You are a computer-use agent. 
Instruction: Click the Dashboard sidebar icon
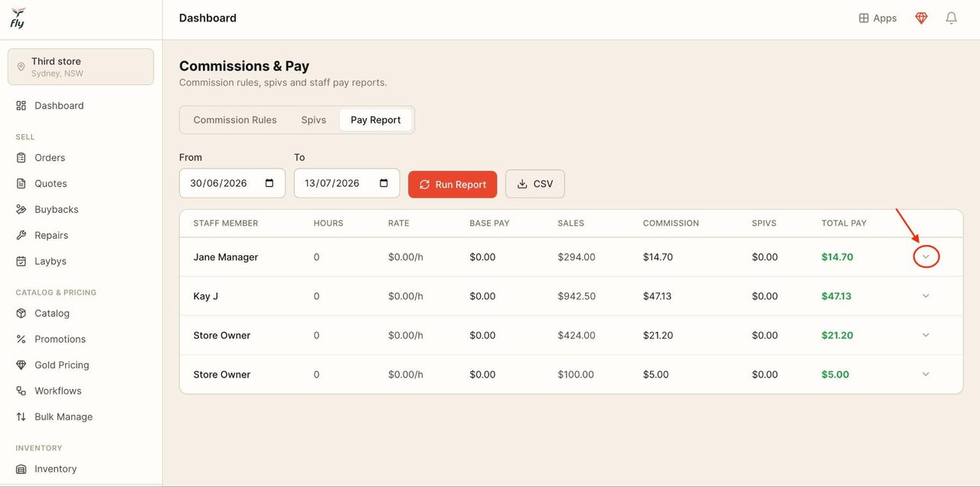point(21,106)
